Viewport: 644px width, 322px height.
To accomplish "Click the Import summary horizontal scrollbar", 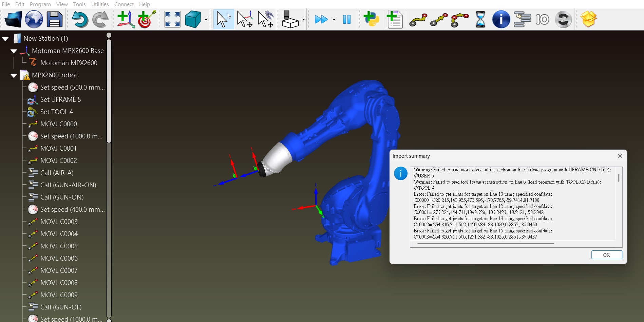I will tap(486, 244).
